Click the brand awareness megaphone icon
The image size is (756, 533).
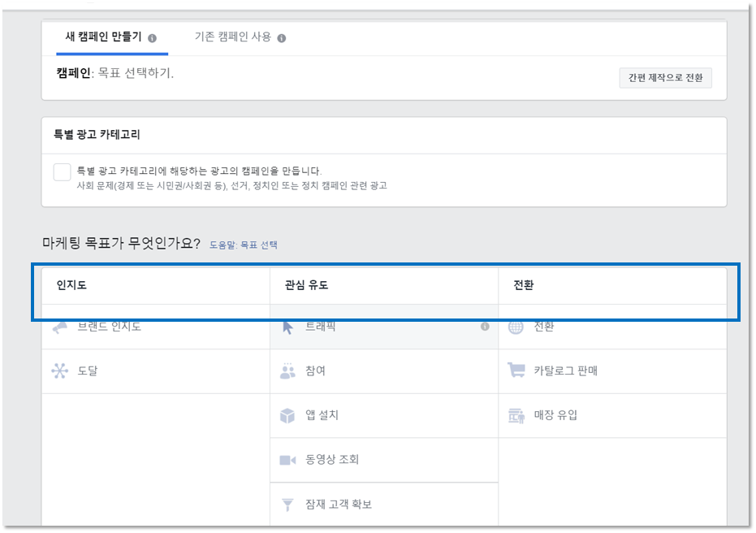click(60, 327)
